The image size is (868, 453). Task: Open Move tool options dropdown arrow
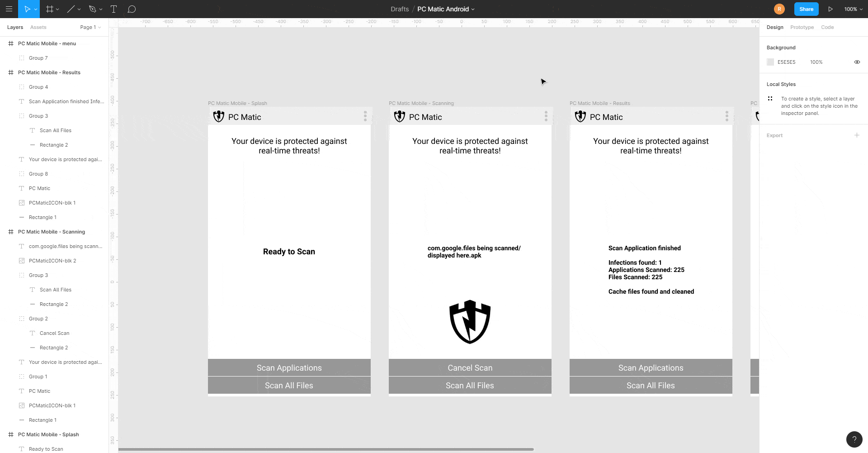[x=36, y=9]
